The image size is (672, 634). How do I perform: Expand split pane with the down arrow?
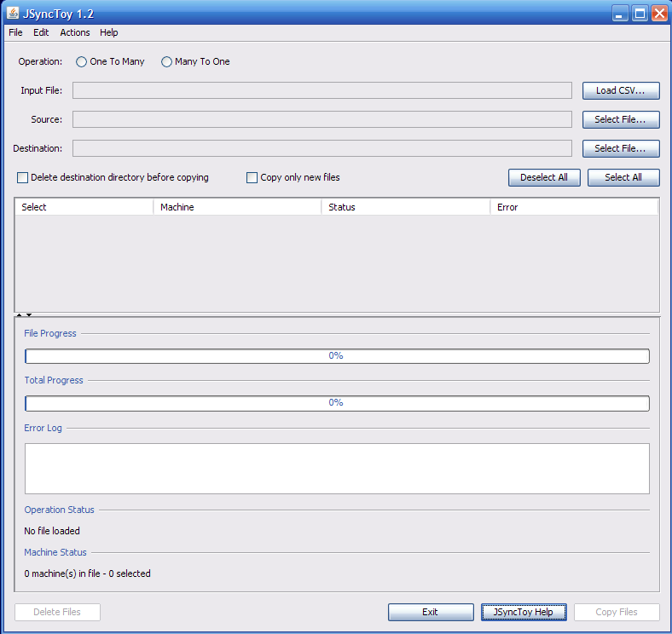(x=29, y=315)
